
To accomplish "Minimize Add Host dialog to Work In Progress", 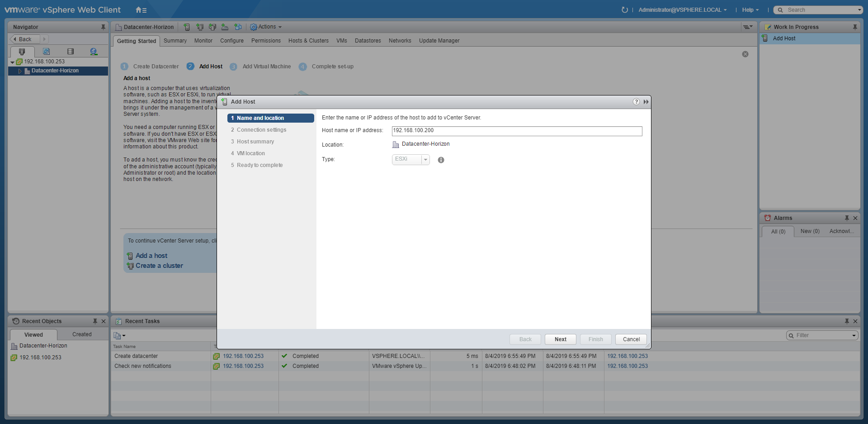I will (x=646, y=102).
